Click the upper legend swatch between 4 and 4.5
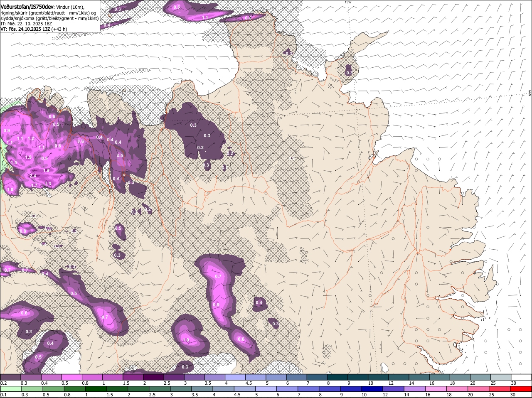The height and width of the screenshot is (398, 532). 235,377
